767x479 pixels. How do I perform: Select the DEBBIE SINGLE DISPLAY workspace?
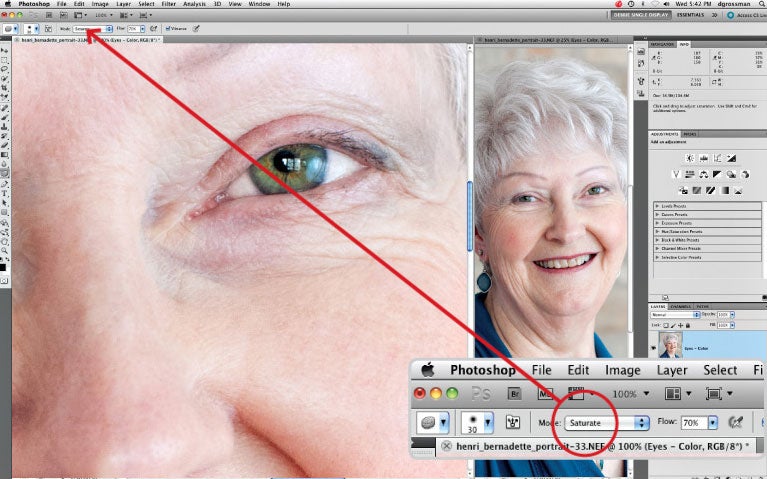pos(641,15)
